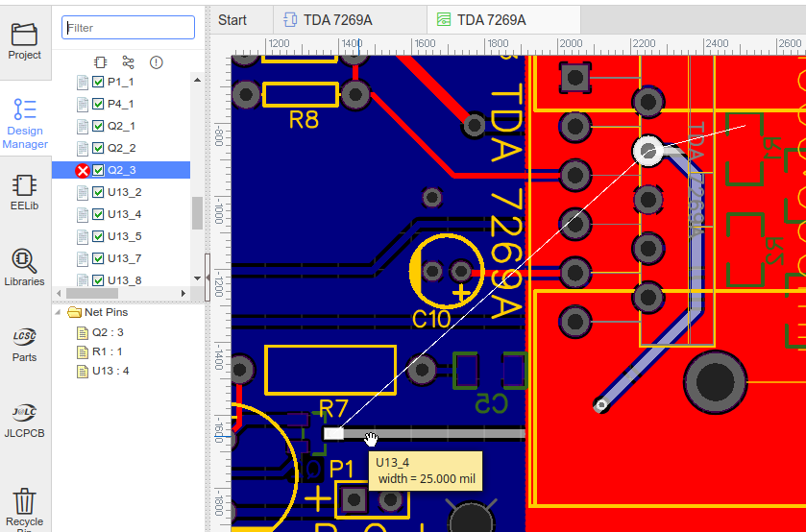This screenshot has width=806, height=532.
Task: Collapse the Net Pins folder
Action: coord(60,312)
